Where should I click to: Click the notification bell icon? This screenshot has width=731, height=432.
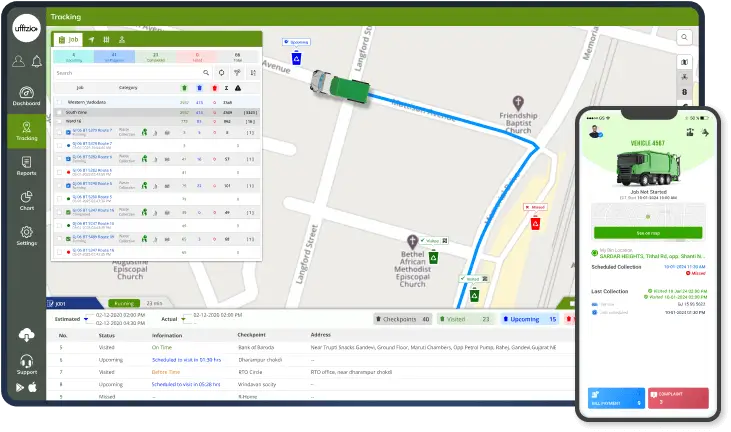(x=36, y=62)
